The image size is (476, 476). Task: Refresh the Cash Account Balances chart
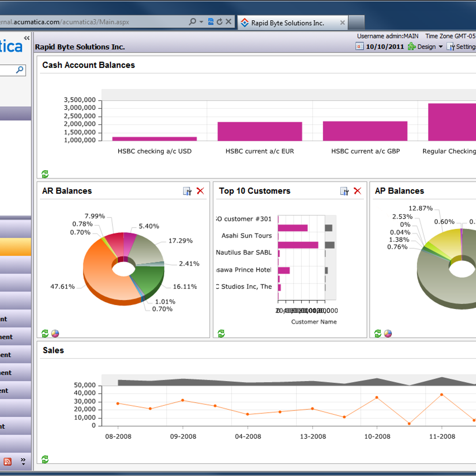45,174
